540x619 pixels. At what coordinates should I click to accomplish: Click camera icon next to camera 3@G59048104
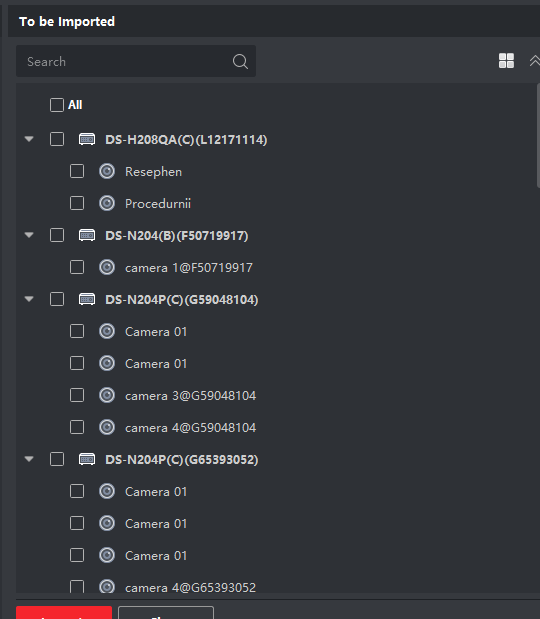tap(107, 395)
